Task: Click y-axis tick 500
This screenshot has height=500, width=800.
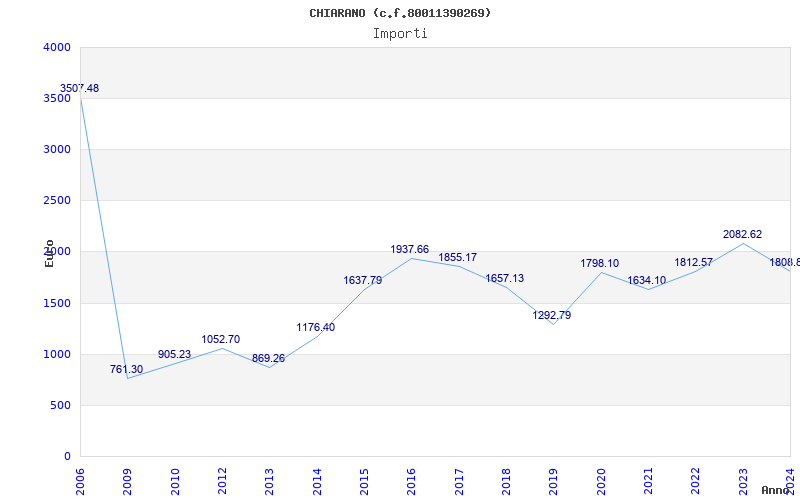Action: pos(61,406)
